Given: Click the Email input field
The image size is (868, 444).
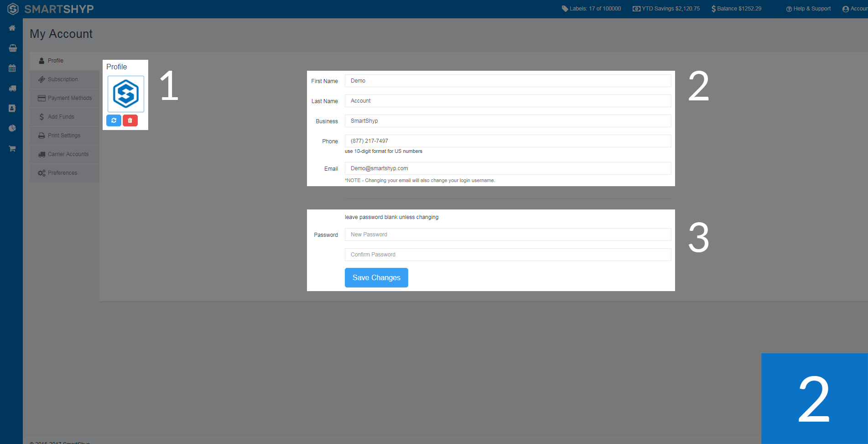Looking at the screenshot, I should pos(508,168).
